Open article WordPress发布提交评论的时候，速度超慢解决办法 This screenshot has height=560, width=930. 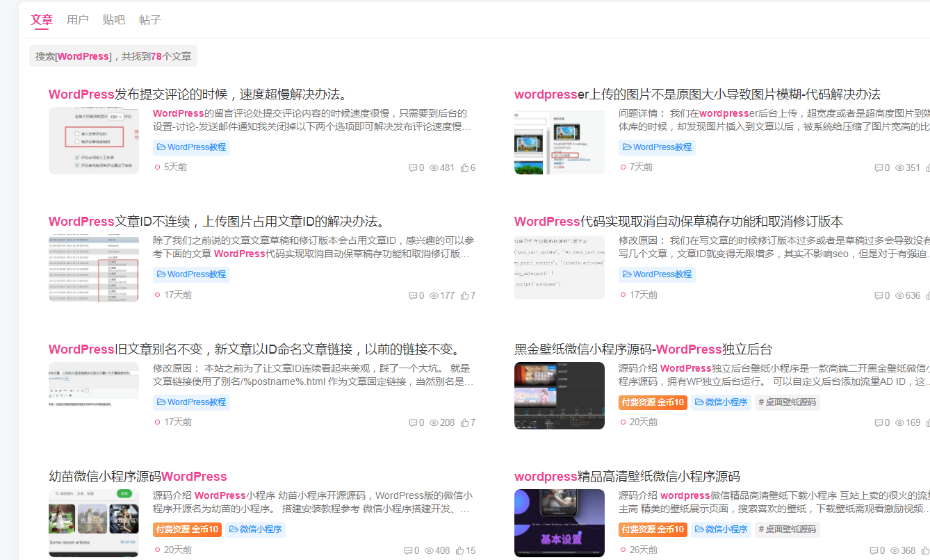198,94
